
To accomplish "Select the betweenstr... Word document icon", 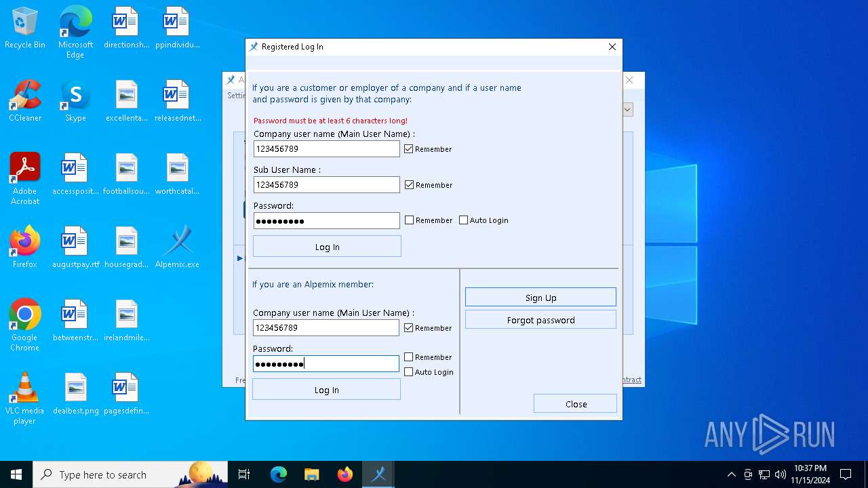I will pyautogui.click(x=75, y=321).
